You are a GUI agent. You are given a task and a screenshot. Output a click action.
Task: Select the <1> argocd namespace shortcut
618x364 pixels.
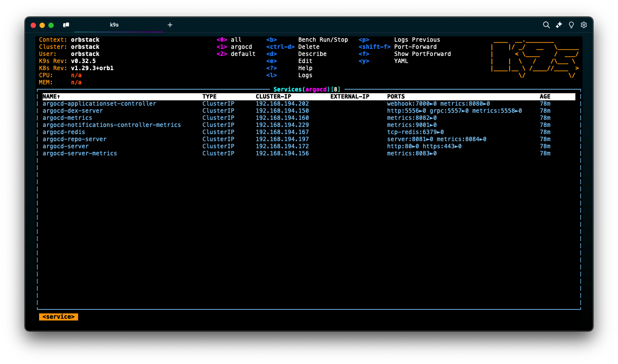[234, 47]
